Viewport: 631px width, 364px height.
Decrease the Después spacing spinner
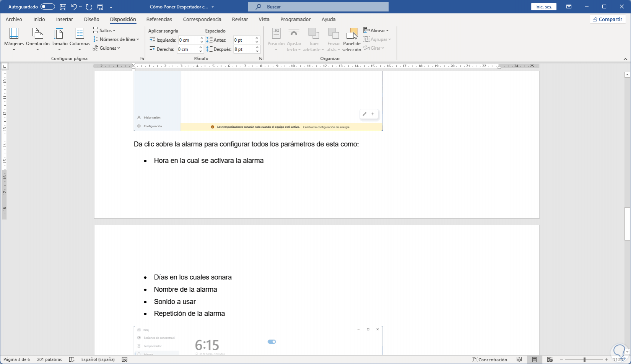[257, 51]
